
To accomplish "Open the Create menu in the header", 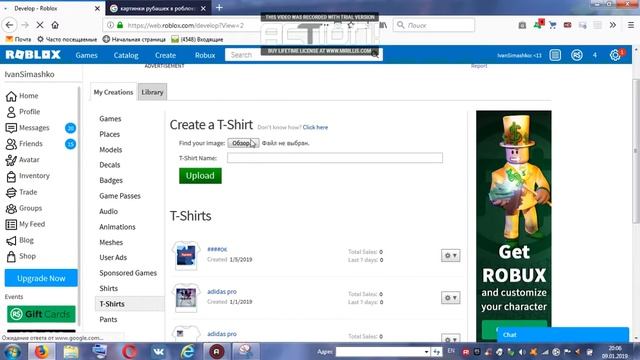I will click(x=165, y=55).
